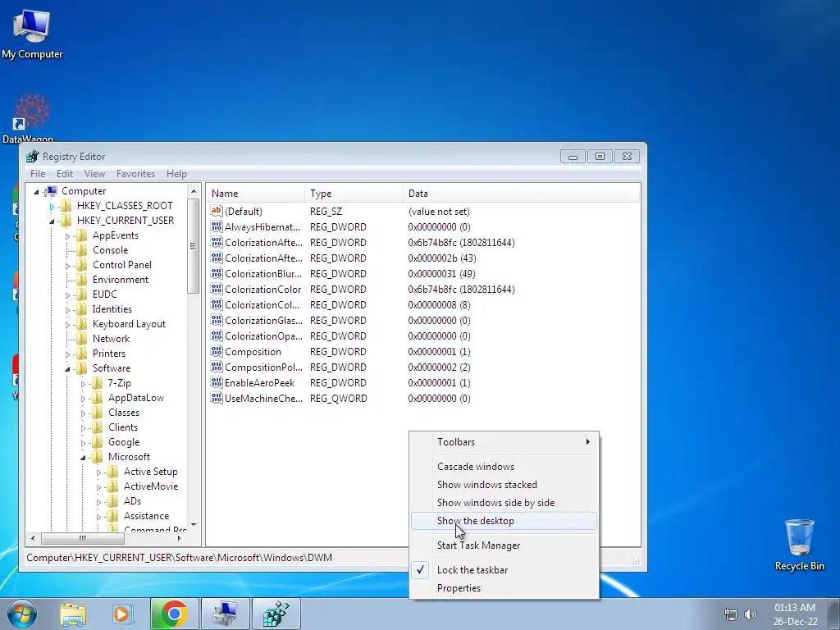Screen dimensions: 840x630
Task: Select the Identities key
Action: 112,309
